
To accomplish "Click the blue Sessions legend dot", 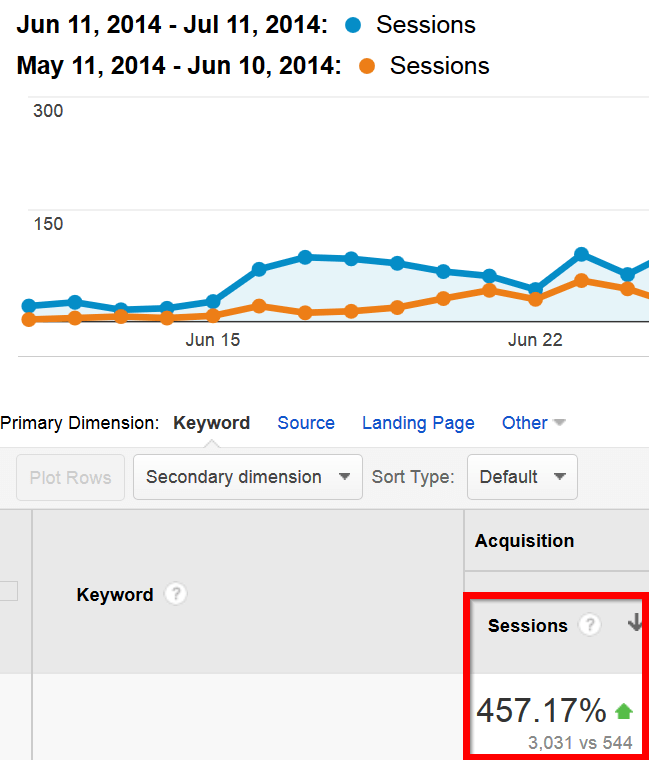I will (352, 25).
